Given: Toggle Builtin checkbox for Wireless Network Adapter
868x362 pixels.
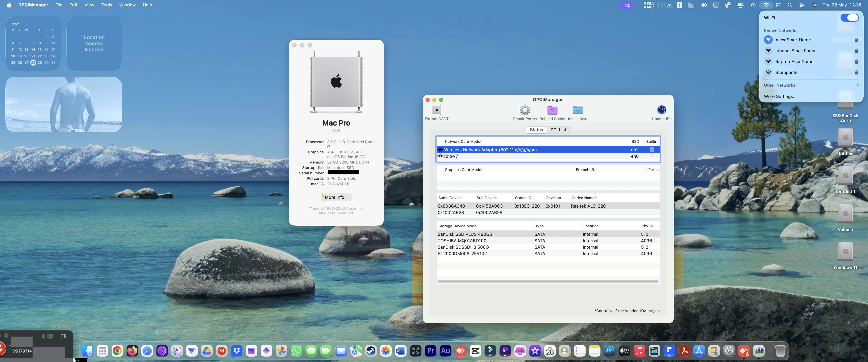Looking at the screenshot, I should point(652,150).
